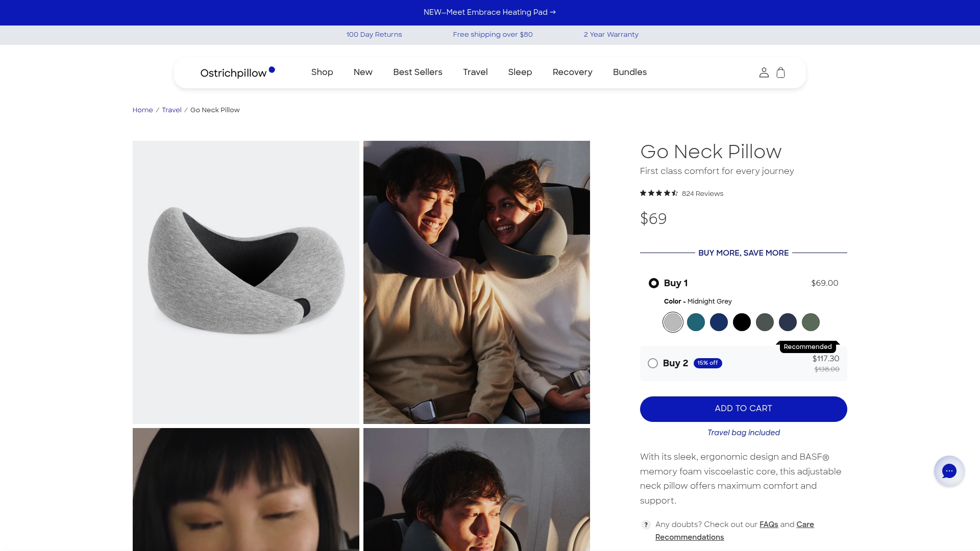
Task: Click the question mark help icon
Action: tap(646, 524)
